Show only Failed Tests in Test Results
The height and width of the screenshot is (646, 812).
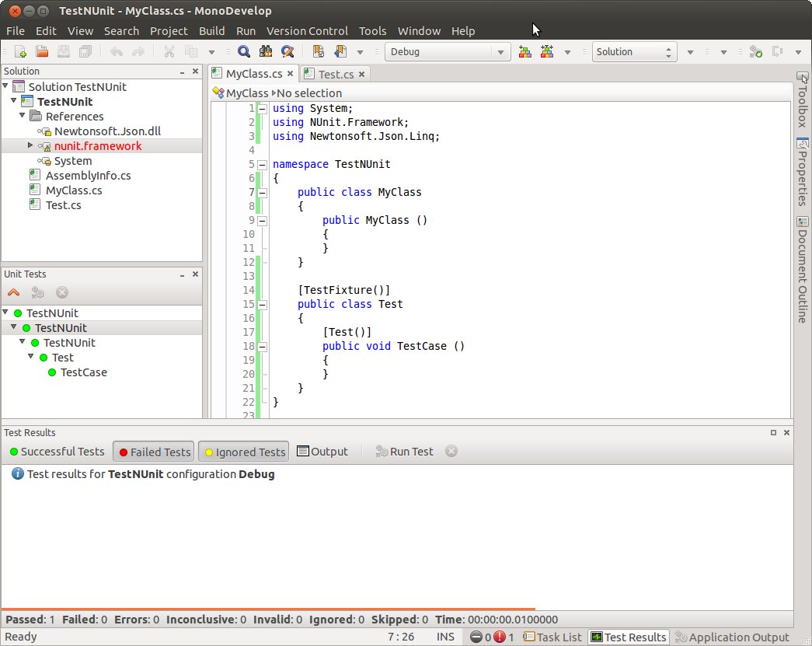[153, 451]
